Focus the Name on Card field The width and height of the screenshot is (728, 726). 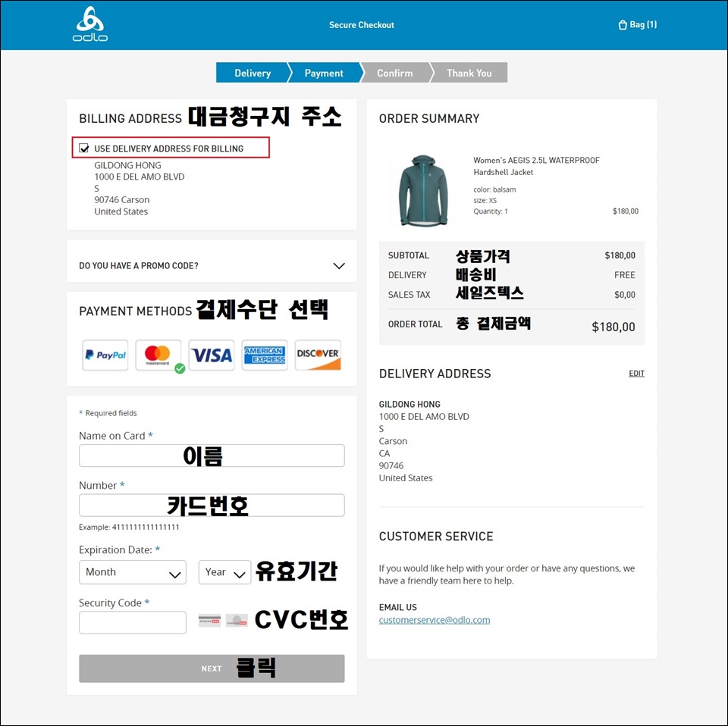point(212,455)
